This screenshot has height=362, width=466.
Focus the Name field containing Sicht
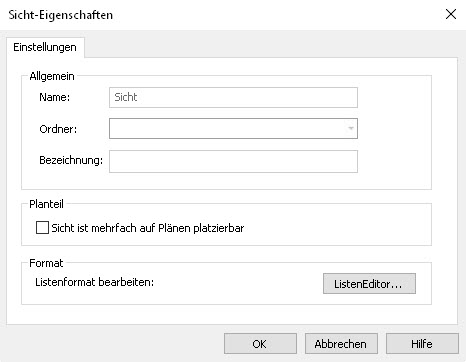(x=233, y=97)
